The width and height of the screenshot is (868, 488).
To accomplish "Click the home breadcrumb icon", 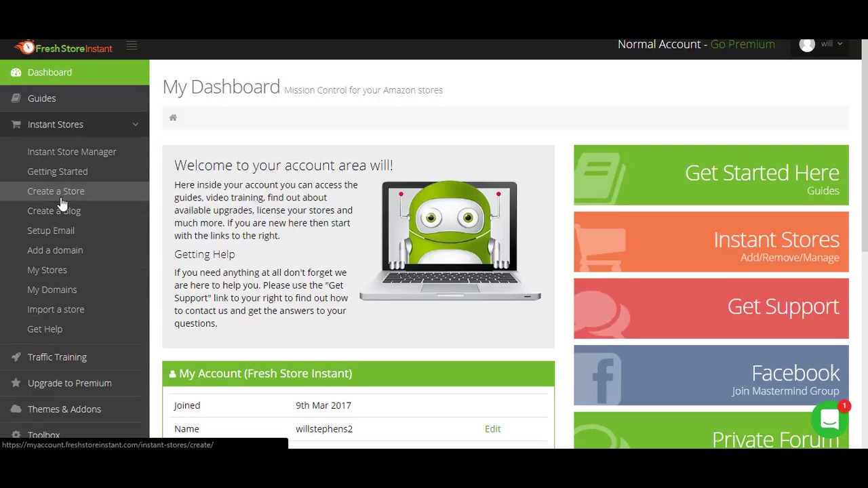I will [173, 117].
